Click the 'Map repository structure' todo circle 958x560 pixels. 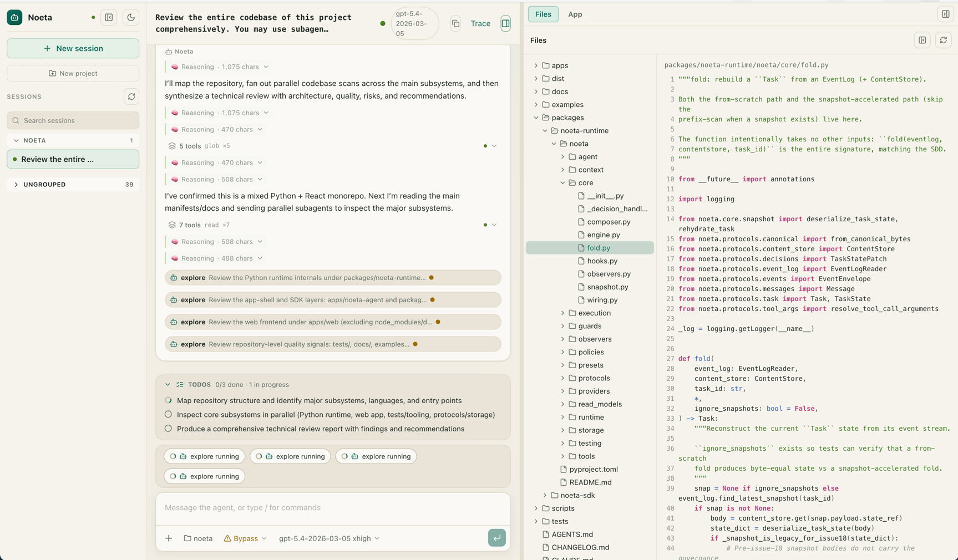coord(168,400)
